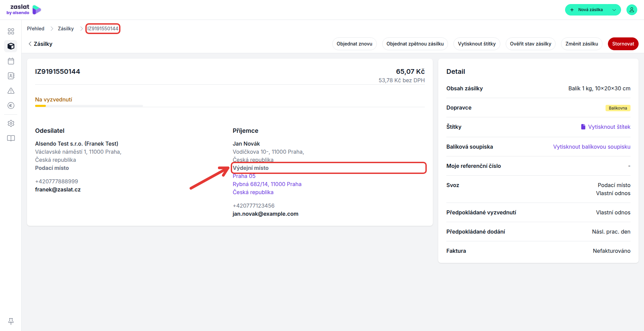Open the euro billing icon in sidebar
644x331 pixels.
tap(11, 106)
